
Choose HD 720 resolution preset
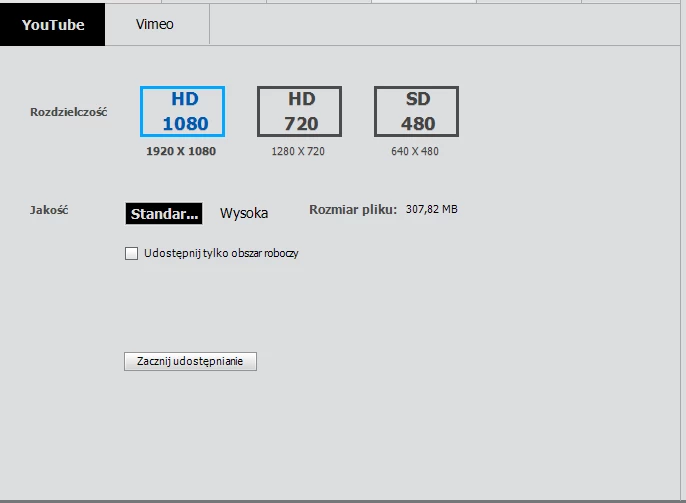(x=299, y=112)
